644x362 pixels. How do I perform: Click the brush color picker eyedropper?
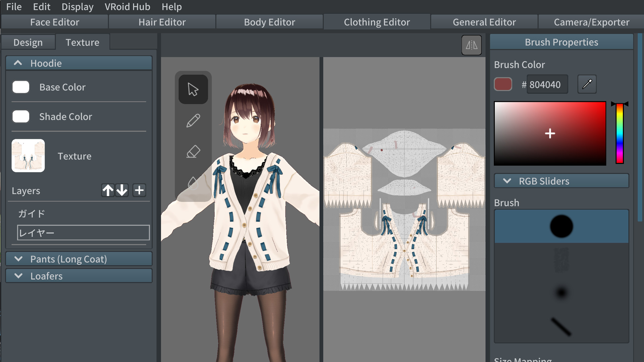pyautogui.click(x=587, y=84)
